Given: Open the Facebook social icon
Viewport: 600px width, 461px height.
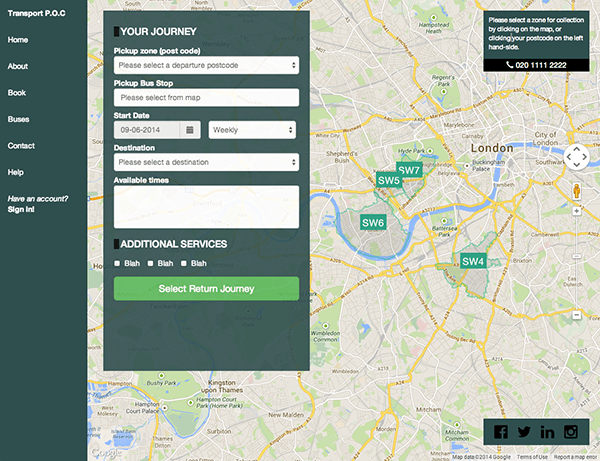Looking at the screenshot, I should tap(501, 432).
